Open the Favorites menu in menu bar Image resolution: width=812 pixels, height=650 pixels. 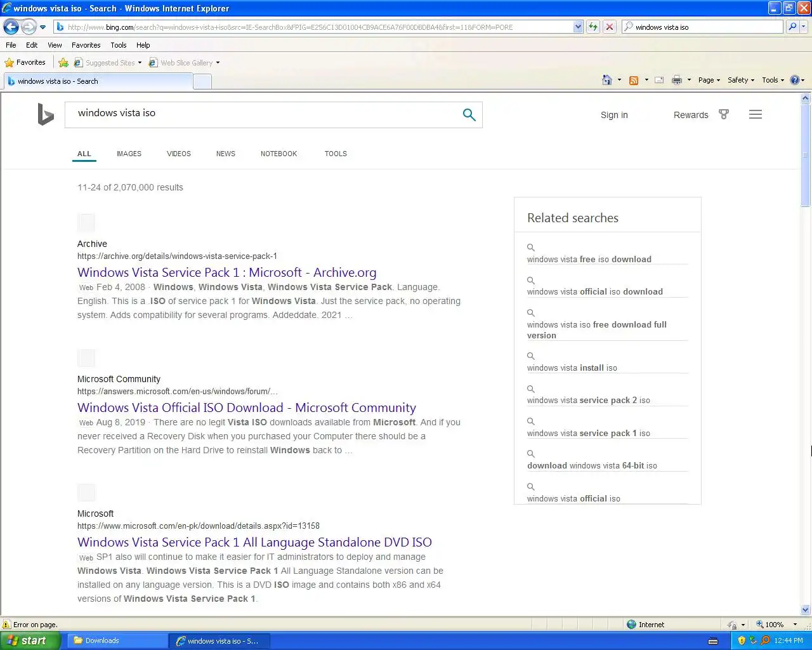pyautogui.click(x=86, y=45)
